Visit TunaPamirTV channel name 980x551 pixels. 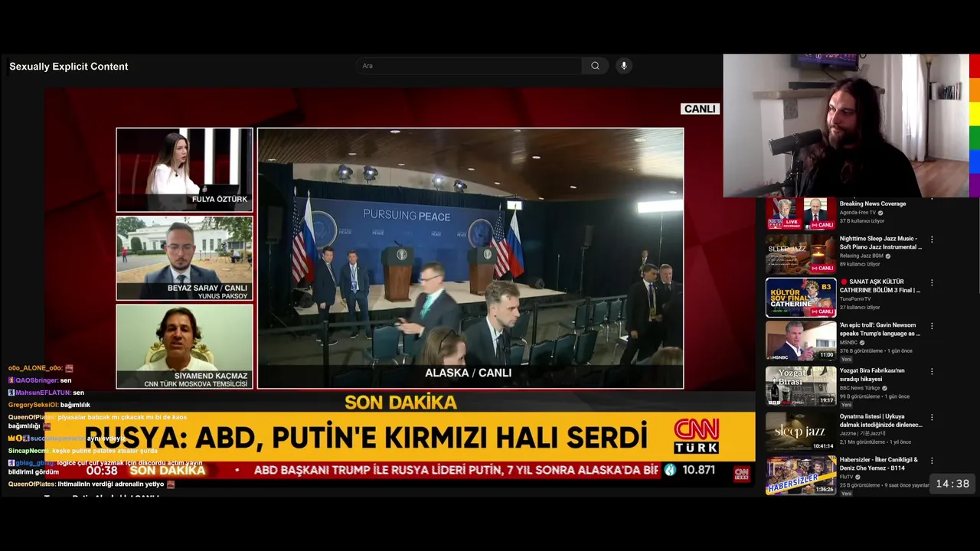click(x=855, y=299)
